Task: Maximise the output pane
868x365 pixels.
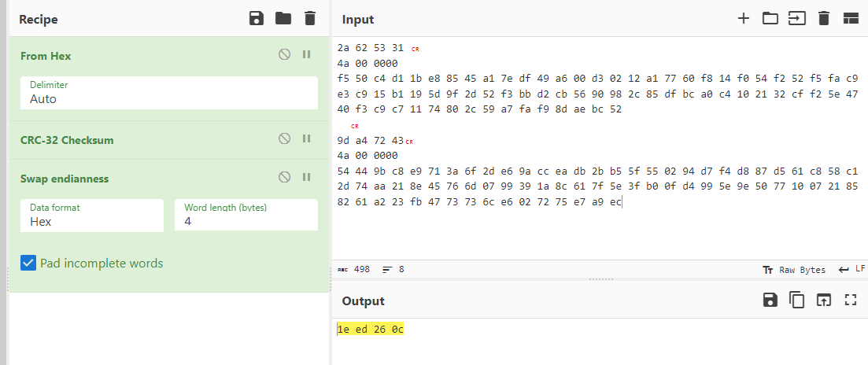Action: (x=850, y=300)
